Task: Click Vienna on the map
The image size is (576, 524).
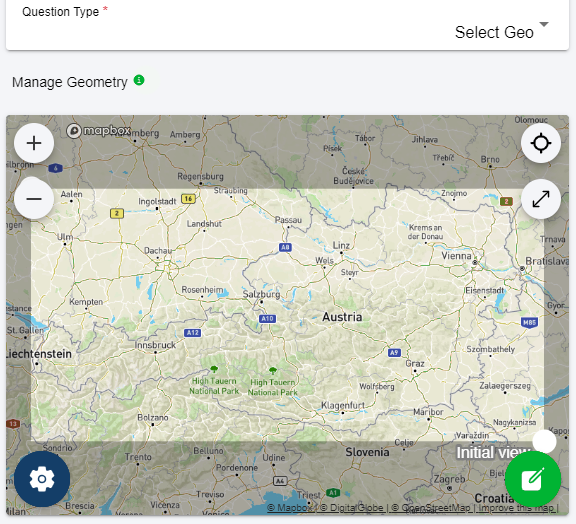Action: tap(456, 256)
